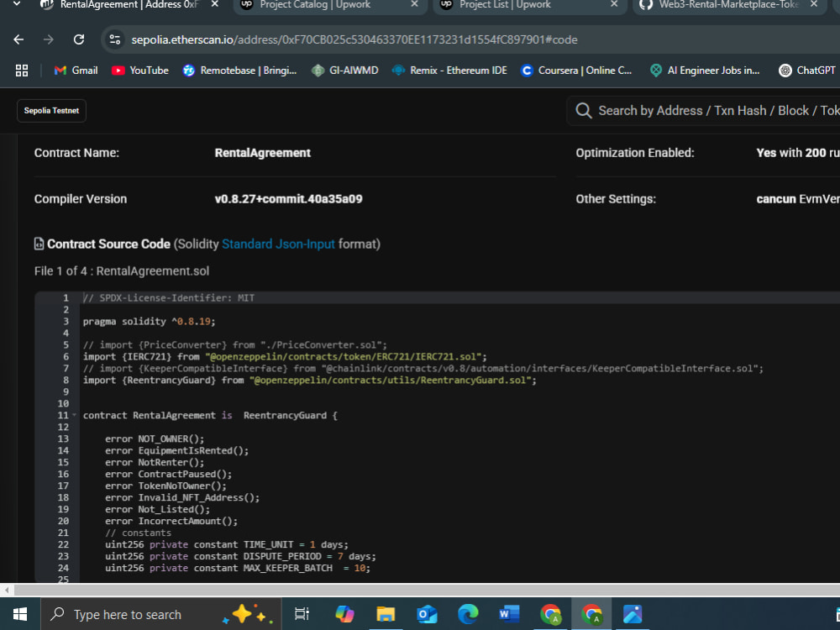840x630 pixels.
Task: Reload the Etherscan page
Action: (x=79, y=39)
